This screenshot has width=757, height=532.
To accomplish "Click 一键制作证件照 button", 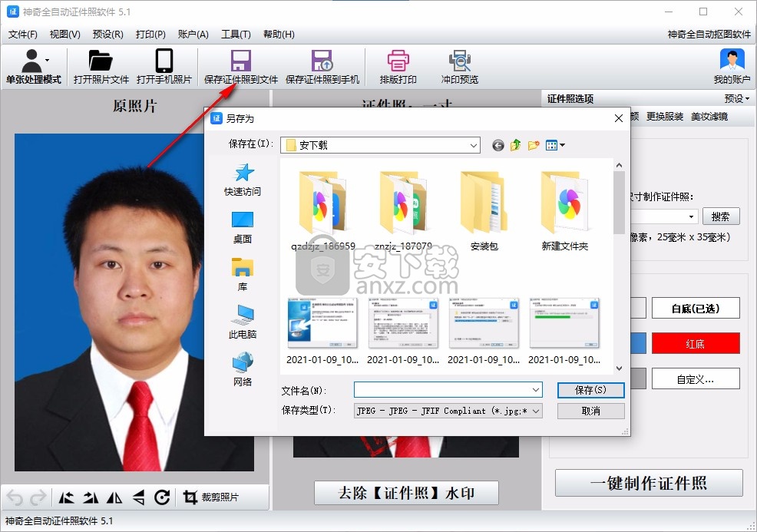I will pyautogui.click(x=649, y=483).
